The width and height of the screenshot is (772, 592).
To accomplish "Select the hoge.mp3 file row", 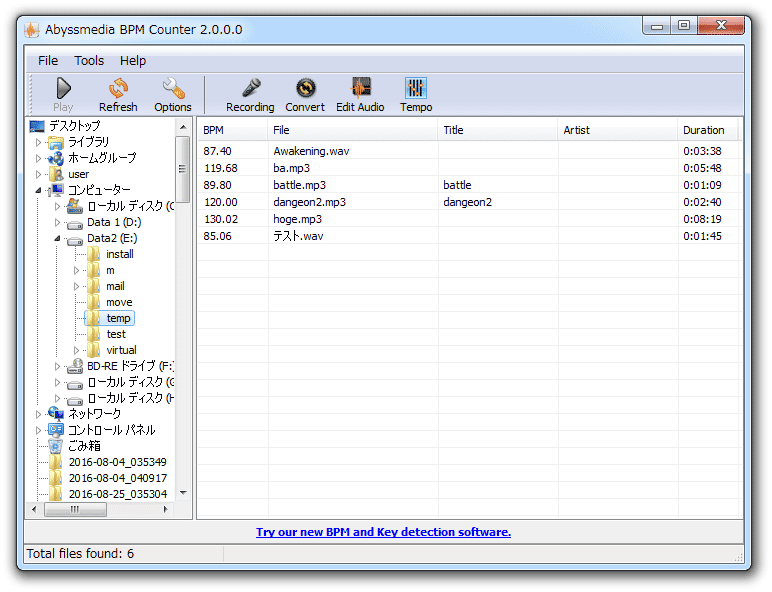I will point(470,219).
